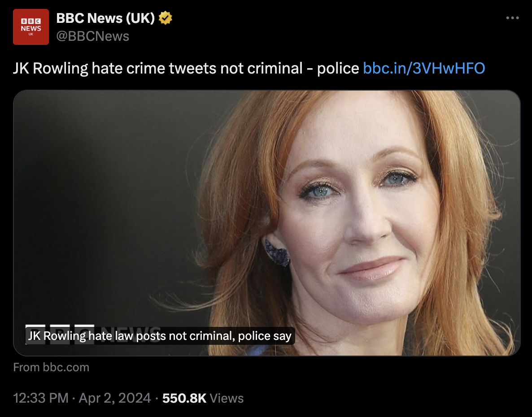Click the "From bbc.com" source label
The width and height of the screenshot is (532, 417).
pos(51,367)
